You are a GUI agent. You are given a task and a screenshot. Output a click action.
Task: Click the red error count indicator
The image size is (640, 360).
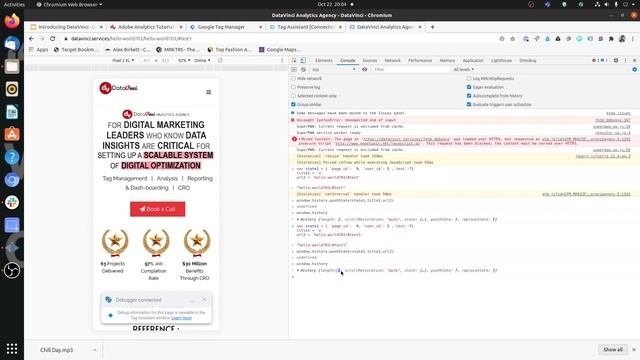point(596,60)
